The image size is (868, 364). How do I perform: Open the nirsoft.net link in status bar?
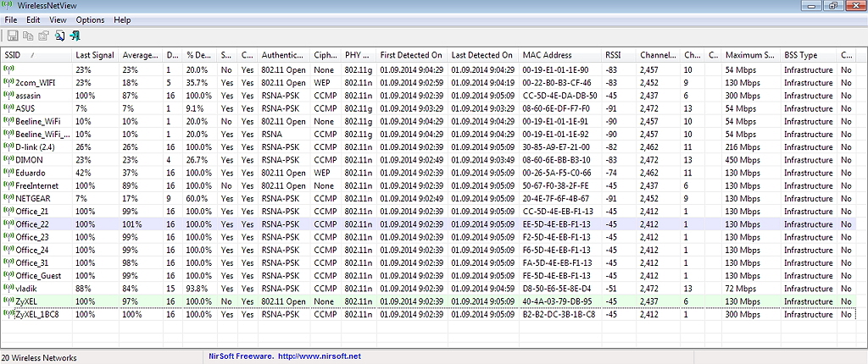tap(320, 356)
